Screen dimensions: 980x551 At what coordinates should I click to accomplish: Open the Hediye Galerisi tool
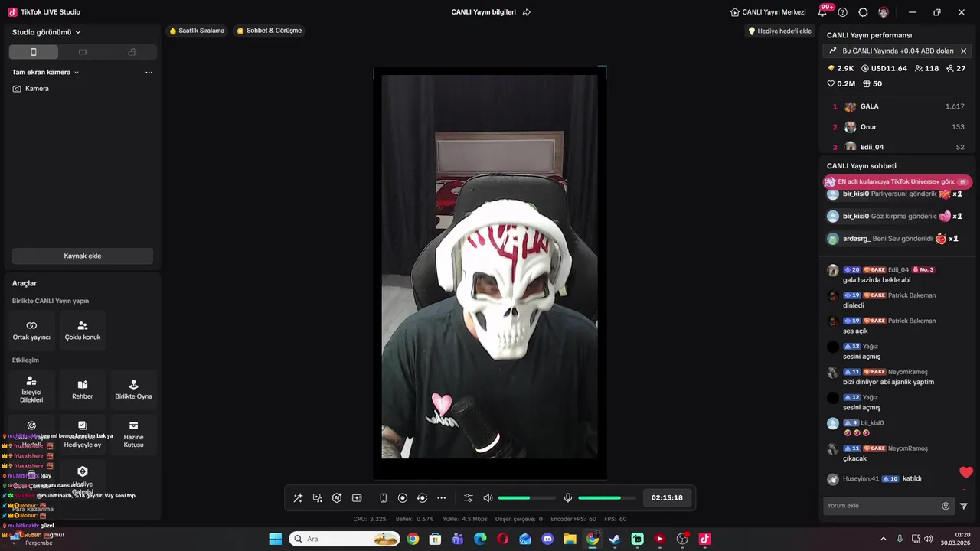point(83,480)
